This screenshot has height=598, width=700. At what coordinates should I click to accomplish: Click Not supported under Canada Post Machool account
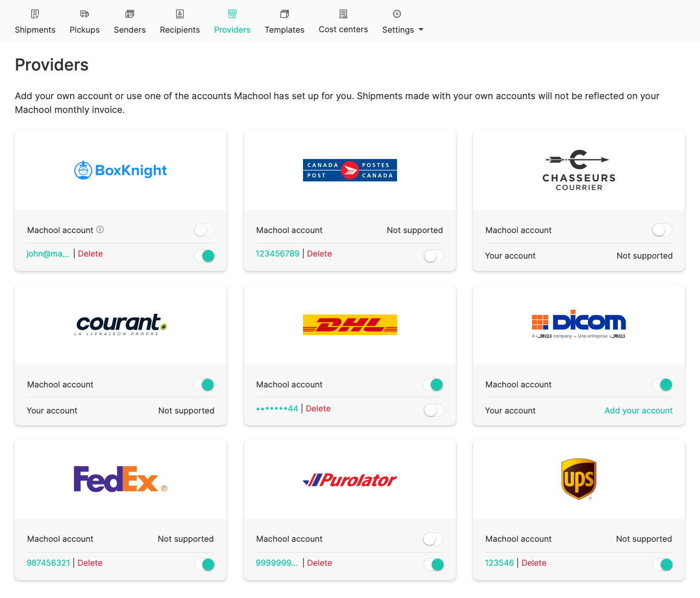[415, 230]
